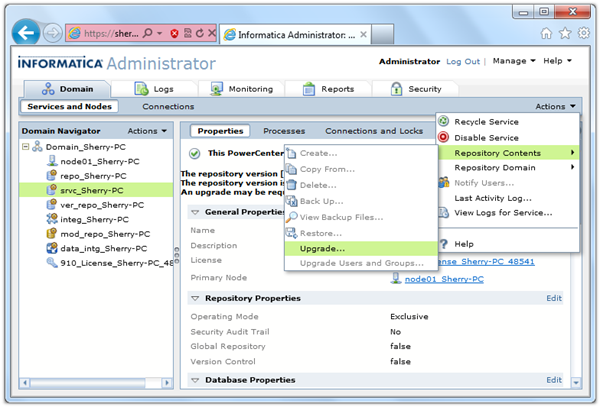
Task: Open the Connections view
Action: coord(168,106)
